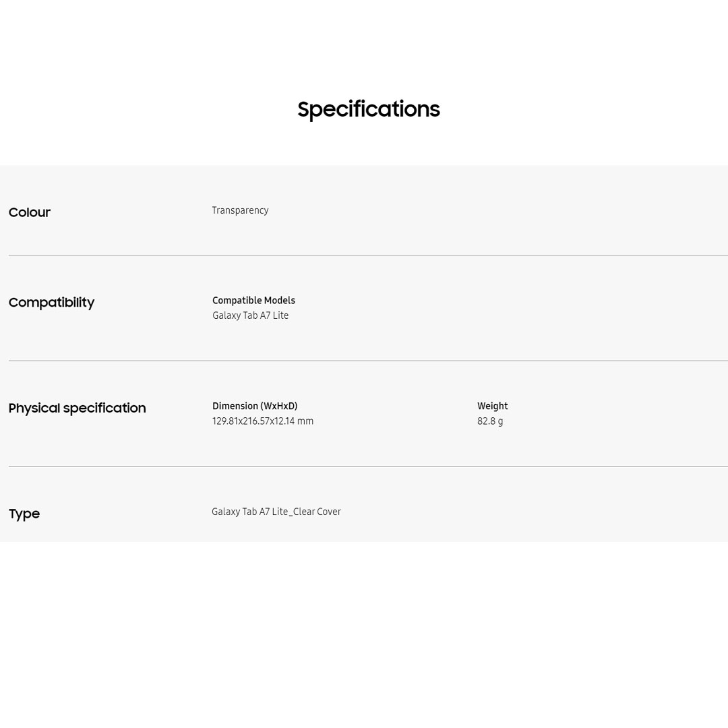Click the 129.81x216.57x12.14 mm dimension value

point(262,421)
